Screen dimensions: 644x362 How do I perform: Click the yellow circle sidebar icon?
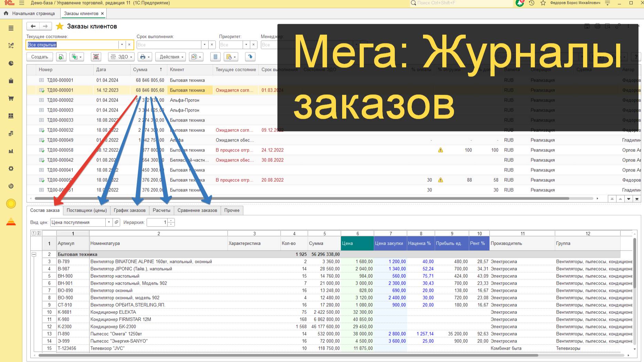coord(11,204)
